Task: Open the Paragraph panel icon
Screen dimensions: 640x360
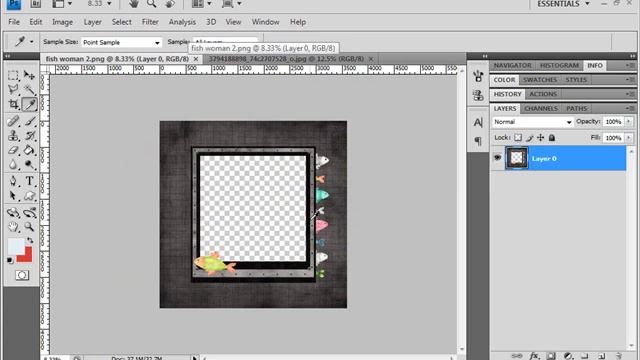Action: coord(478,141)
